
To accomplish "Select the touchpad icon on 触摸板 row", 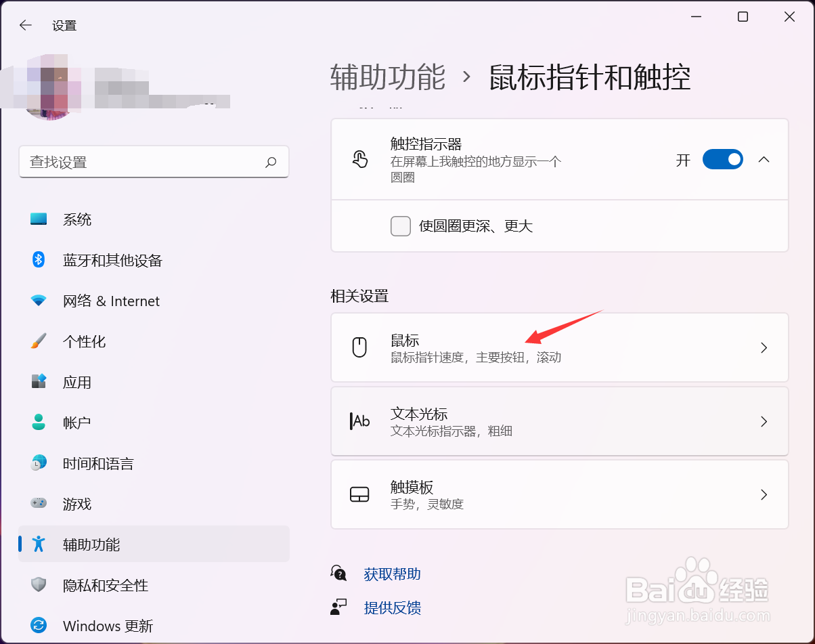I will (x=359, y=494).
